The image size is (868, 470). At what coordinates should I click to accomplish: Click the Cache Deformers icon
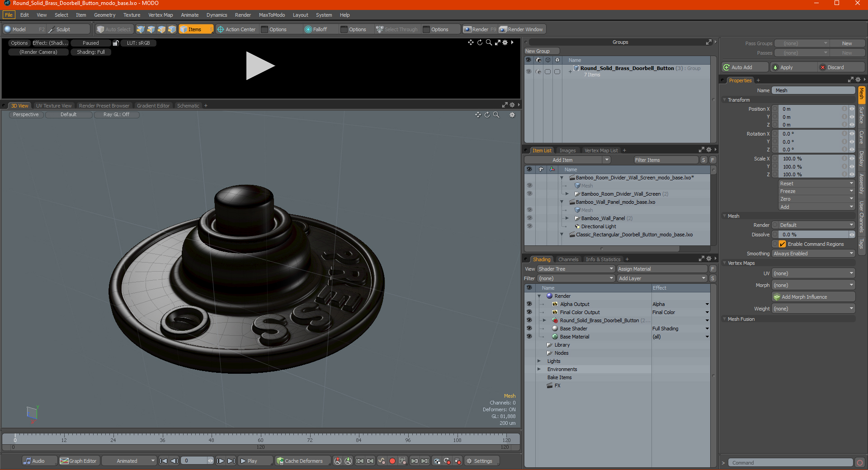280,461
